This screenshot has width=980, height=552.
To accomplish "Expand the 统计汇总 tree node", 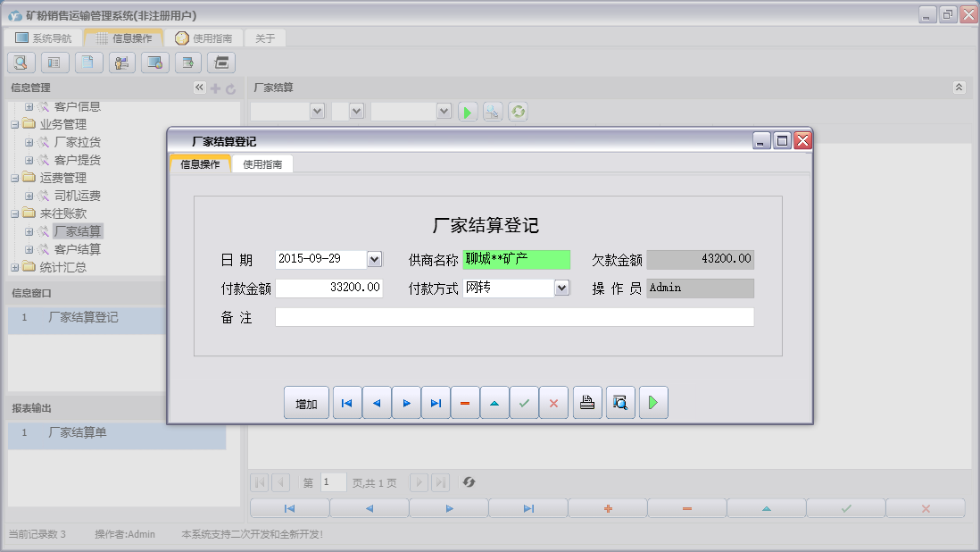I will pos(15,267).
